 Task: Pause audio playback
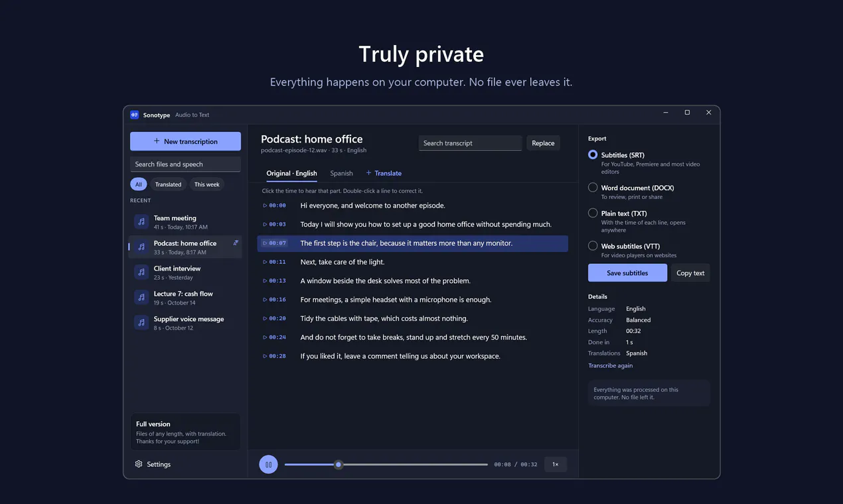[x=268, y=464]
